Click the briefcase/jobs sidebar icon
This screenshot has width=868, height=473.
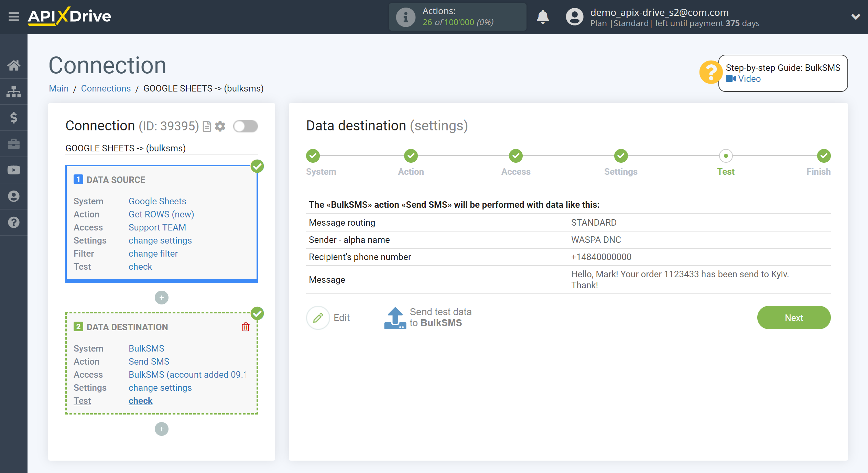[x=14, y=144]
